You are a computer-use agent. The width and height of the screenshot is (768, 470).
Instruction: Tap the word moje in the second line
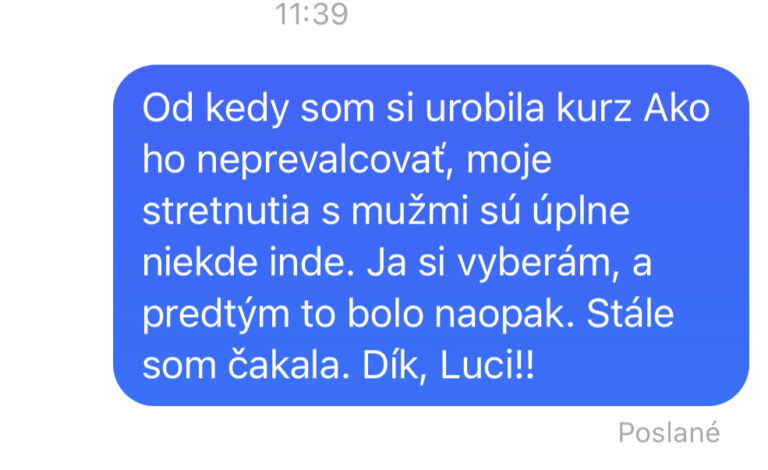[509, 161]
